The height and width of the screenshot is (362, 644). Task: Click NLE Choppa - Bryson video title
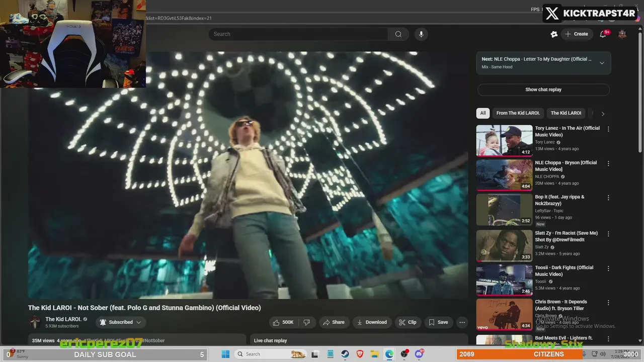[566, 166]
